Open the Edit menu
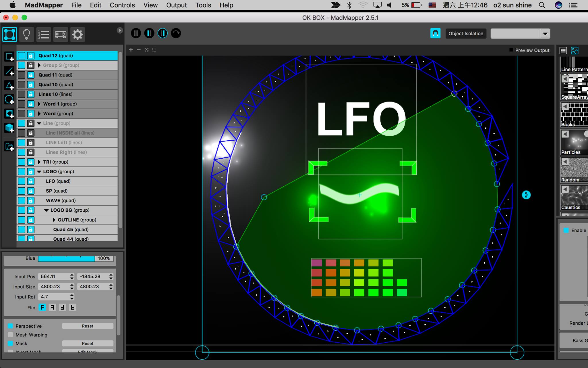Viewport: 588px width, 368px height. 96,5
